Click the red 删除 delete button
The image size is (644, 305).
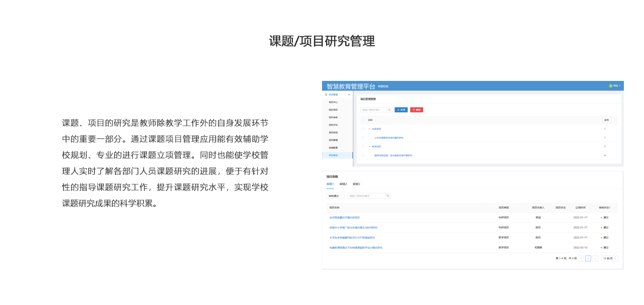(417, 110)
